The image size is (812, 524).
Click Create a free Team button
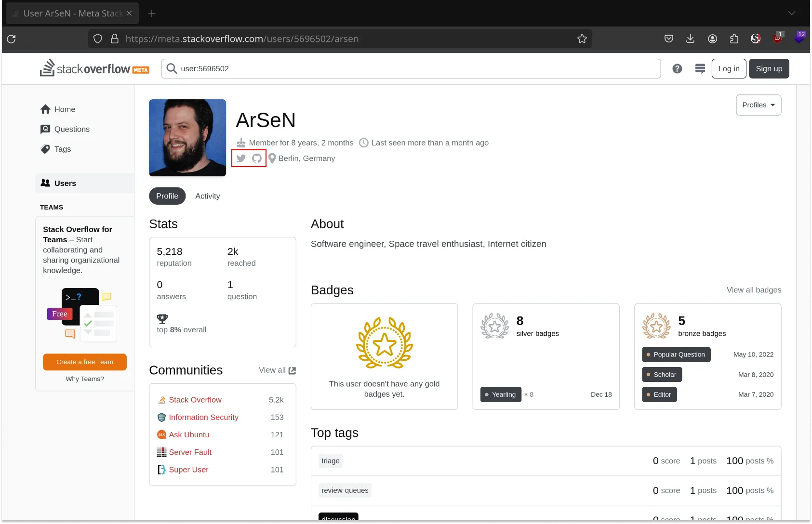[x=85, y=362]
